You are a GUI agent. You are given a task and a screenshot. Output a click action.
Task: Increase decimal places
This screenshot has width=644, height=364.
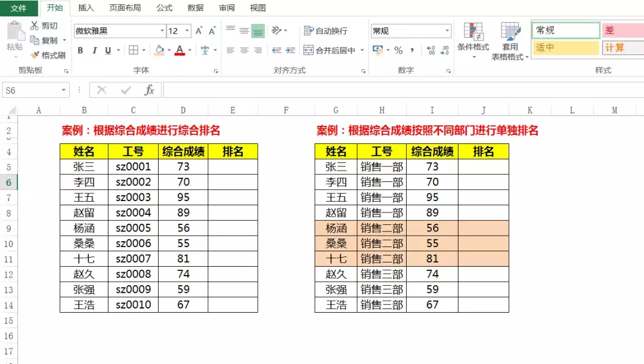click(x=431, y=50)
